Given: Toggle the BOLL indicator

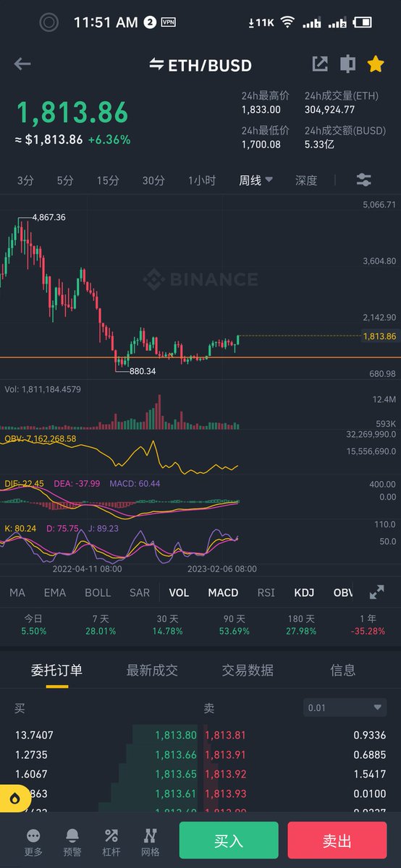Looking at the screenshot, I should point(98,592).
